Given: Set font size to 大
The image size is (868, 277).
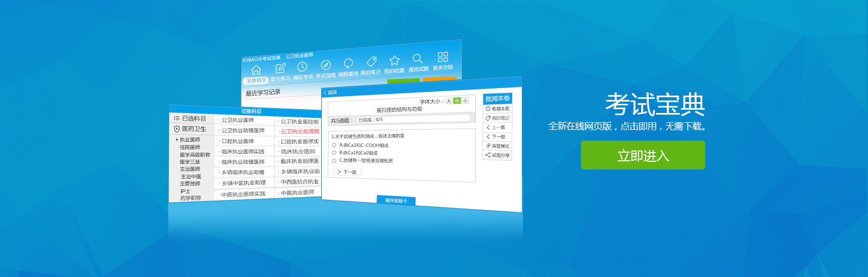Looking at the screenshot, I should click(449, 101).
